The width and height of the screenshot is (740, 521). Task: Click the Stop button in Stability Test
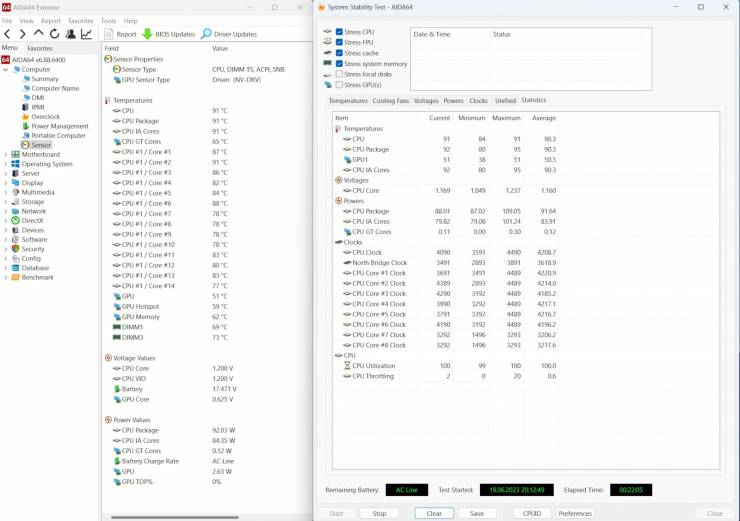click(379, 513)
